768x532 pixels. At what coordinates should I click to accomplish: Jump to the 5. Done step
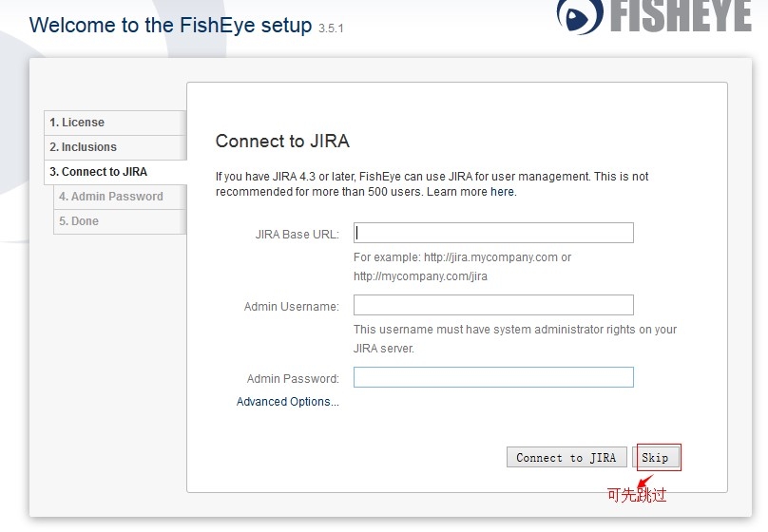click(x=120, y=221)
